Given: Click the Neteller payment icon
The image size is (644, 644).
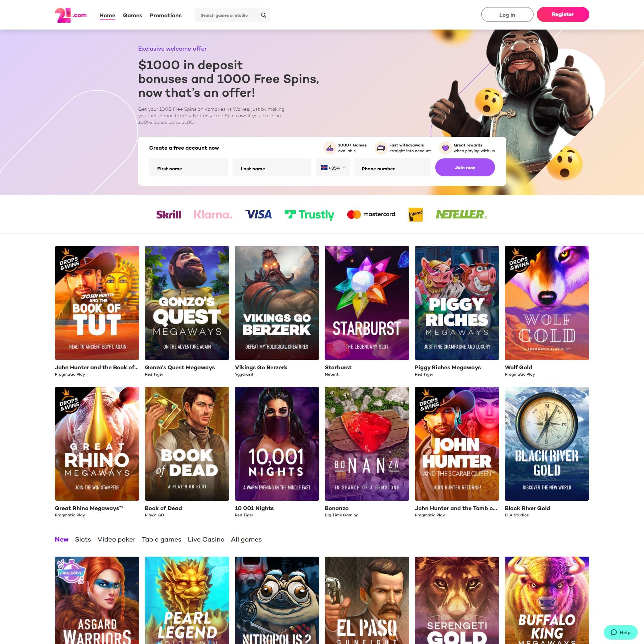Looking at the screenshot, I should (x=460, y=213).
